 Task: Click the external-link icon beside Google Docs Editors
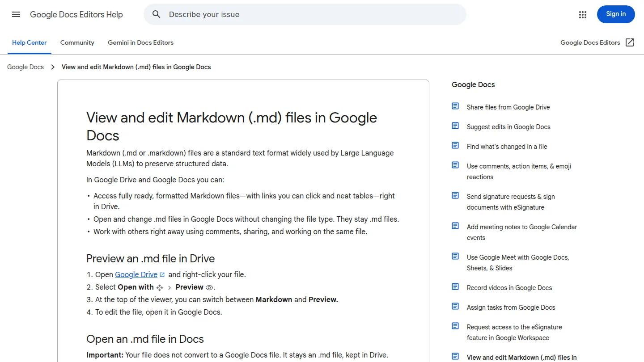630,42
